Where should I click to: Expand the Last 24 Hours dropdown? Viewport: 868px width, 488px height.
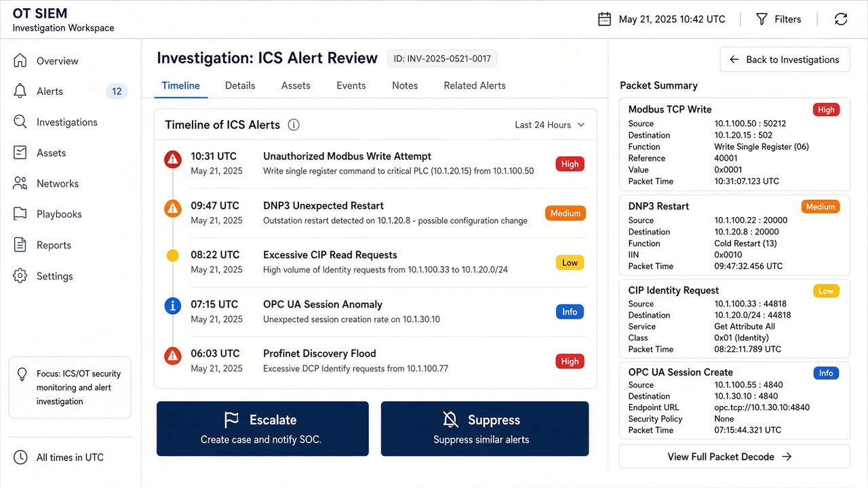coord(549,125)
